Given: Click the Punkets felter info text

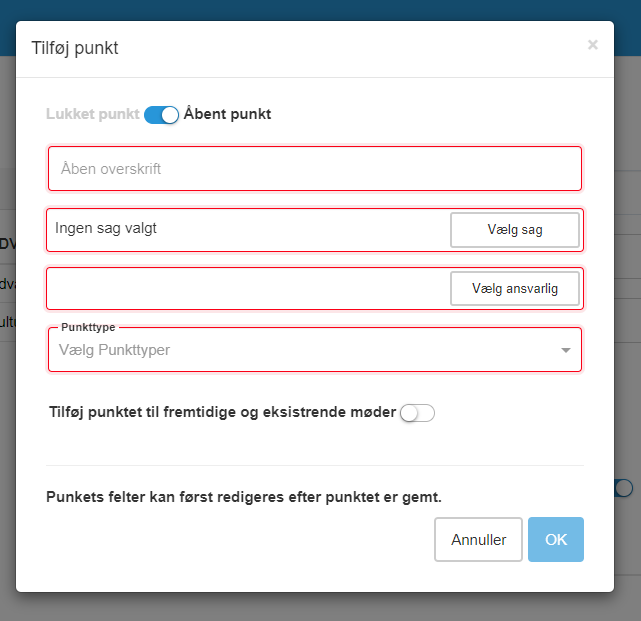Looking at the screenshot, I should coord(244,496).
